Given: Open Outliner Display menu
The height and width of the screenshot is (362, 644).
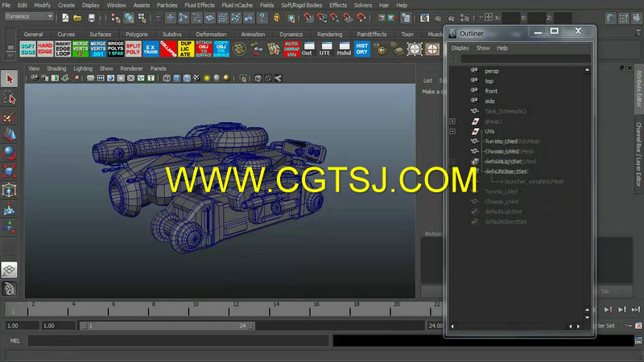Looking at the screenshot, I should (x=460, y=48).
